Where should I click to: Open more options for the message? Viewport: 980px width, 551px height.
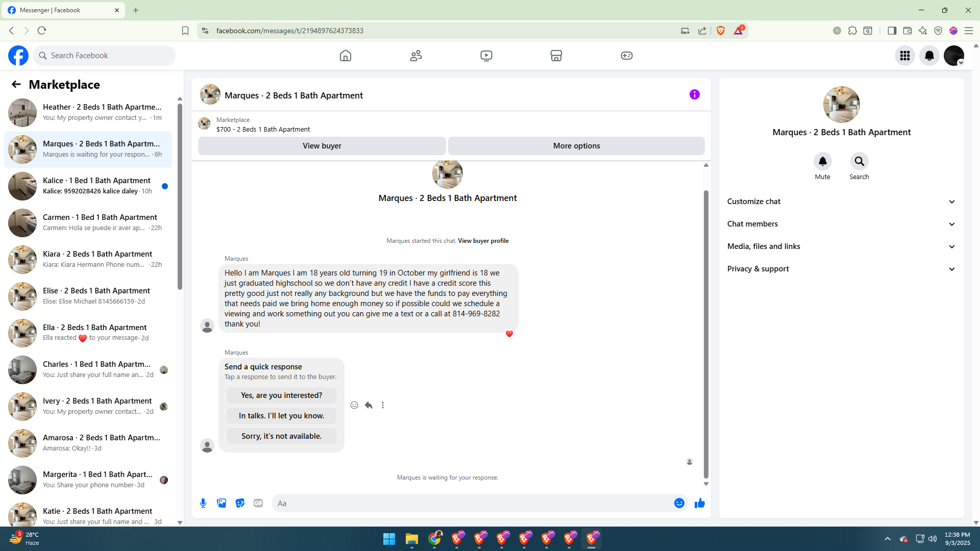383,405
